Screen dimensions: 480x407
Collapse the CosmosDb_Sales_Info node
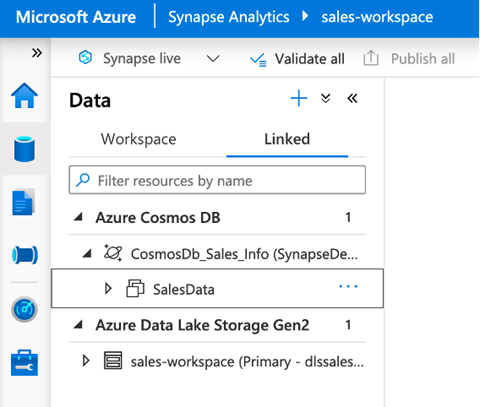click(87, 254)
